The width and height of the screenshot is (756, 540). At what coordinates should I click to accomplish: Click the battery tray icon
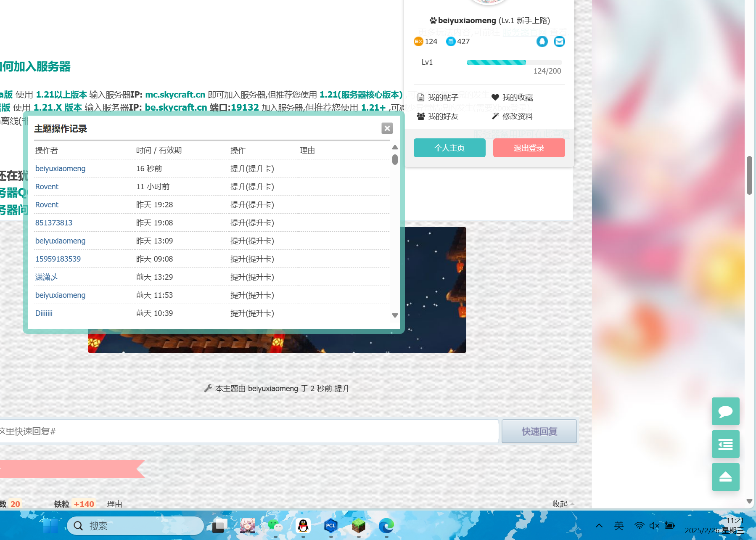670,525
